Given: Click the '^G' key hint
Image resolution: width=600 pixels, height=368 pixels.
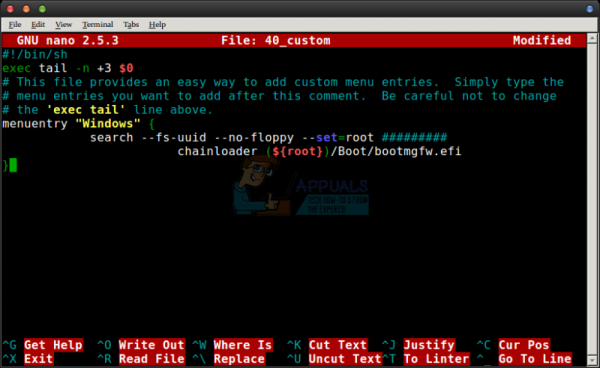Looking at the screenshot, I should [x=10, y=345].
